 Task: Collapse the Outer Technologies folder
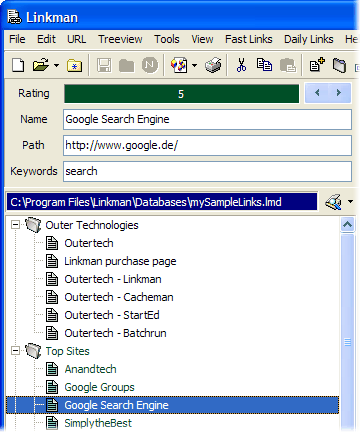(15, 224)
